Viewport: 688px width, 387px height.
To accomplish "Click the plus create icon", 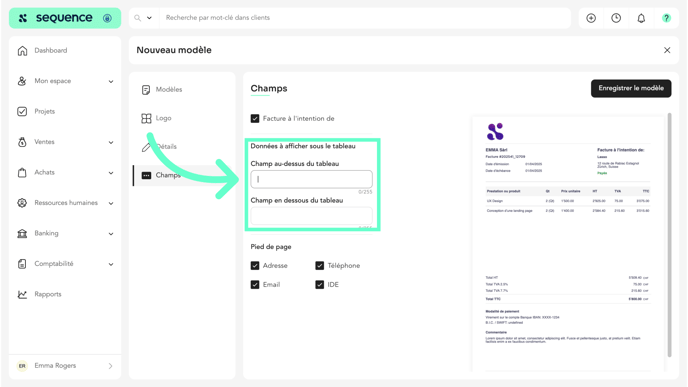I will click(591, 18).
